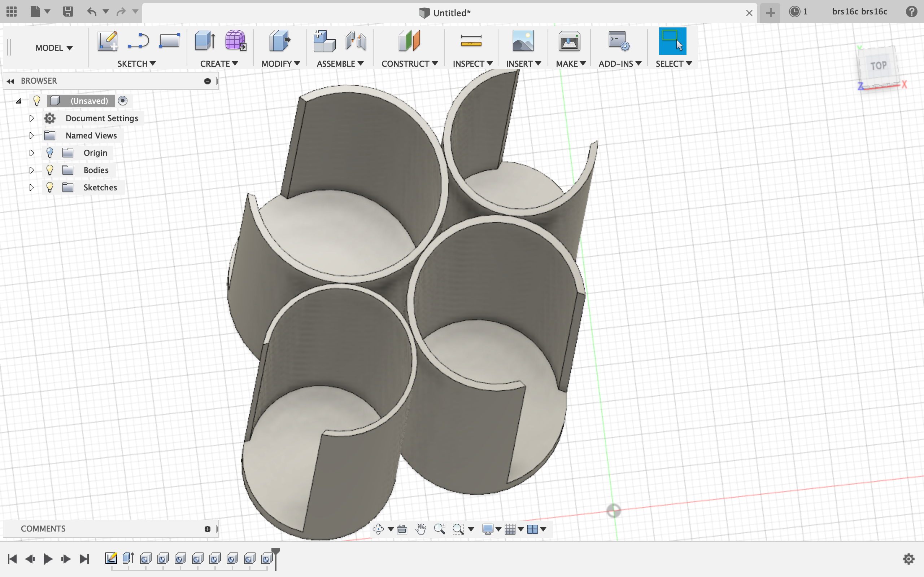Select the Pan hand tool
Screen dimensions: 924x577
click(421, 529)
